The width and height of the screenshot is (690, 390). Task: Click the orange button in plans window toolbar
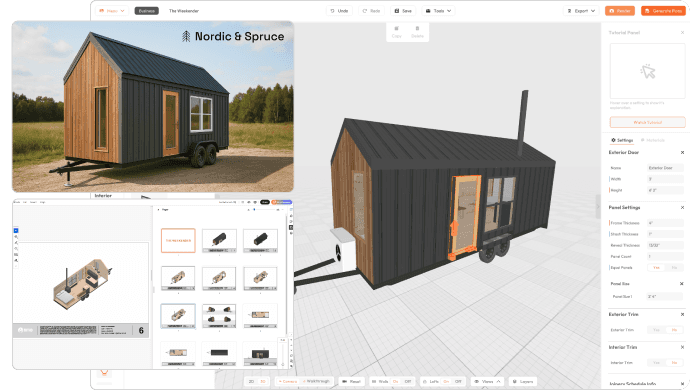click(282, 202)
